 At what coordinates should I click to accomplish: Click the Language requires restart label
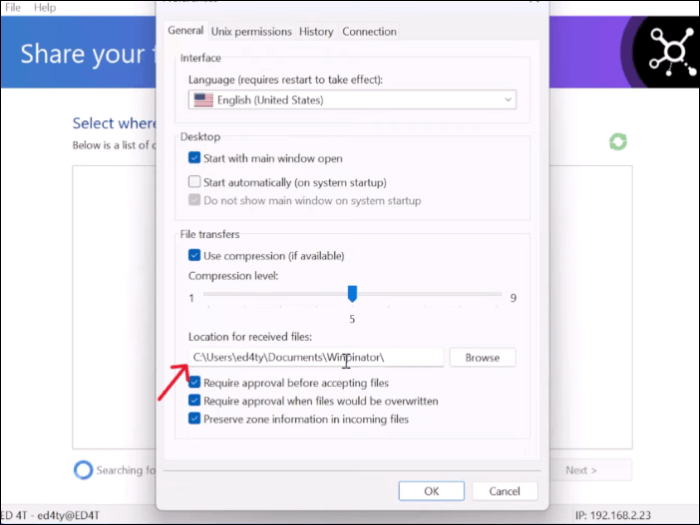coord(285,79)
